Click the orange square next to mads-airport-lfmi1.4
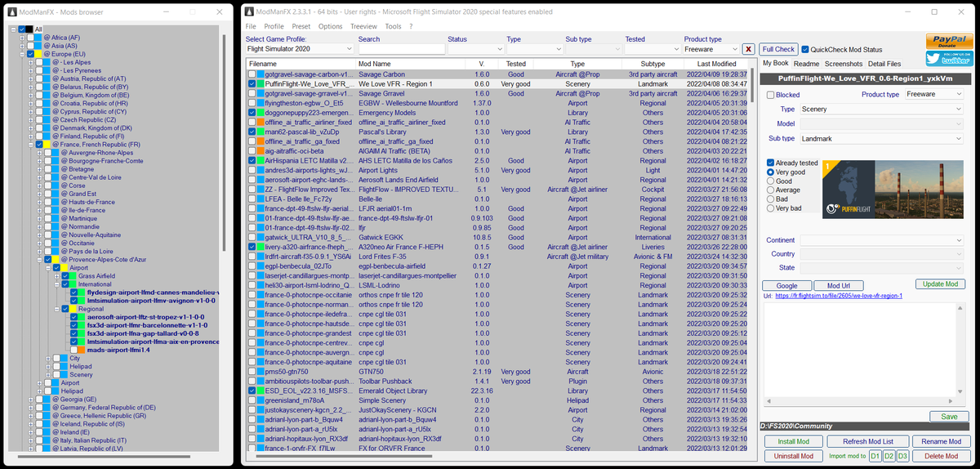This screenshot has height=469, width=980. coord(82,350)
